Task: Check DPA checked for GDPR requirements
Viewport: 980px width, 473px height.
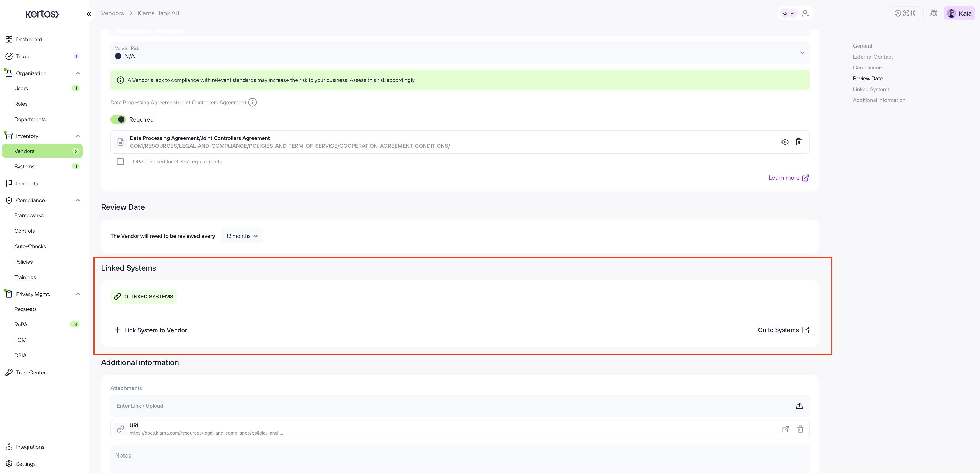Action: (120, 162)
